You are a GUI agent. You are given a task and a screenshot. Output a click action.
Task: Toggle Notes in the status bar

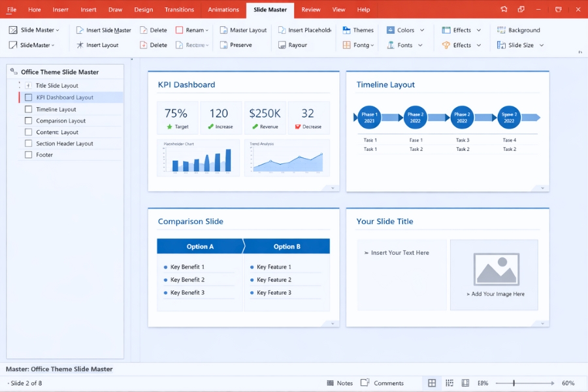[x=340, y=383]
